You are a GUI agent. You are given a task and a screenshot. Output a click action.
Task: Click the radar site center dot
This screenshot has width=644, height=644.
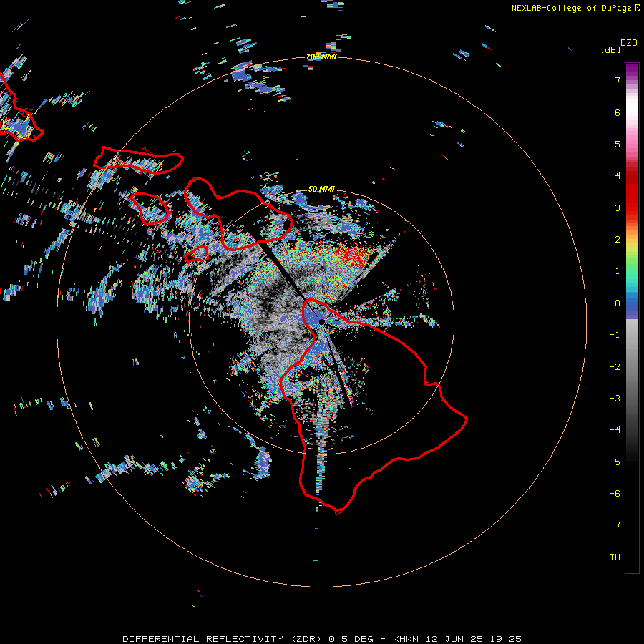(321, 321)
